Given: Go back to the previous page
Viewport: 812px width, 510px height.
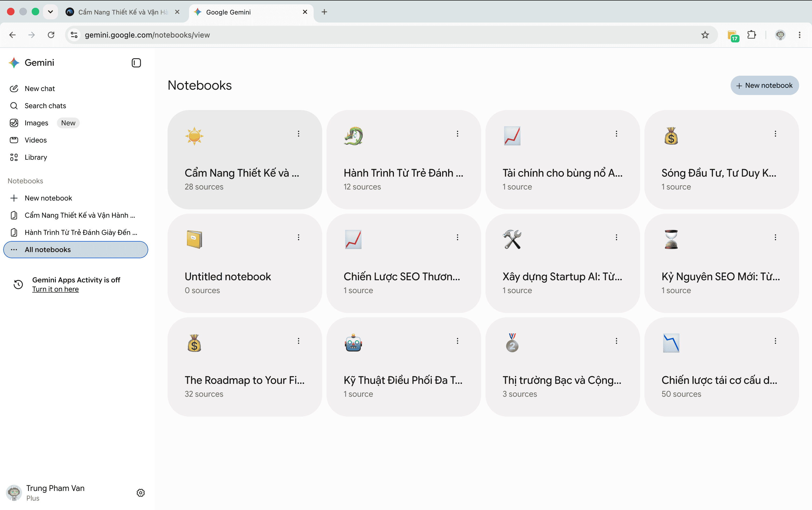Looking at the screenshot, I should pyautogui.click(x=12, y=35).
